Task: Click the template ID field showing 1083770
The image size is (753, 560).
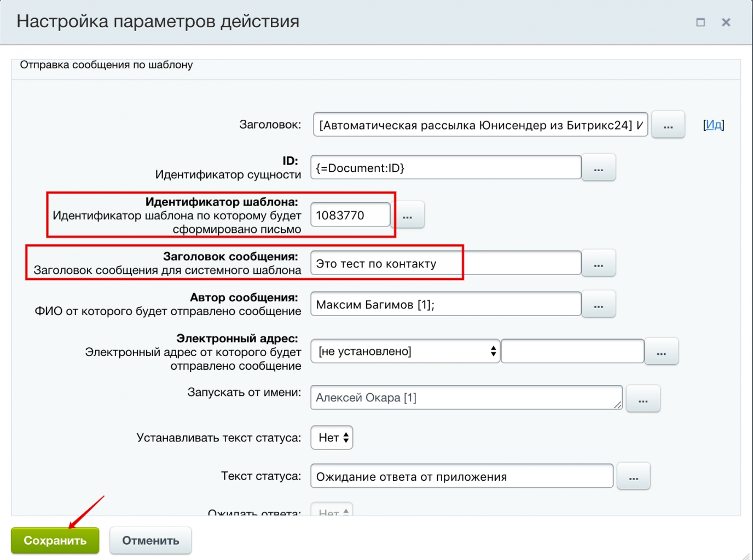Action: click(x=350, y=215)
